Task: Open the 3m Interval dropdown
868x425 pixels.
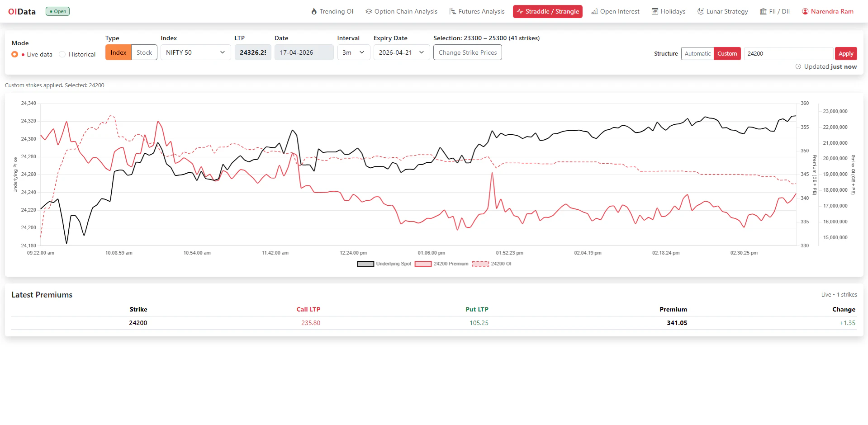Action: (354, 52)
